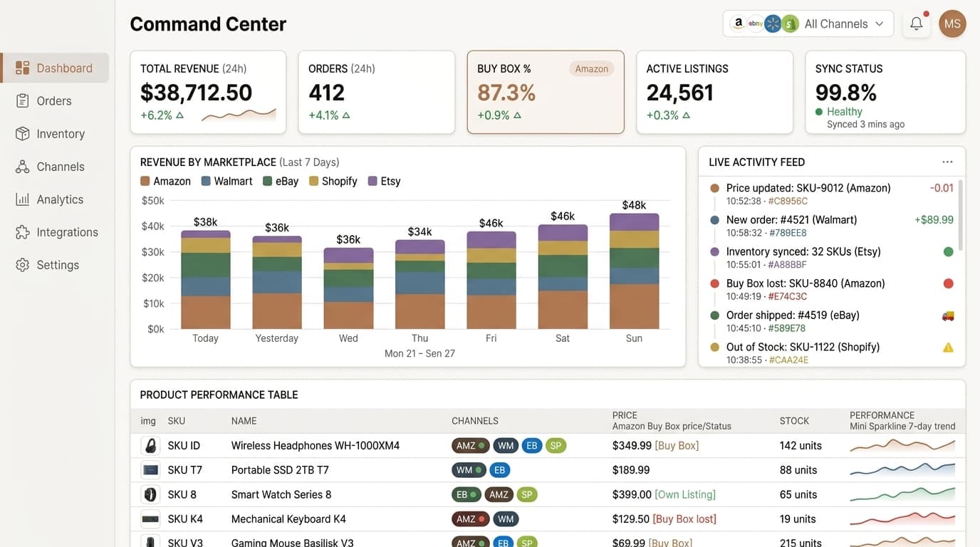Click the notification bell with red badge
The height and width of the screenshot is (547, 980).
click(916, 24)
